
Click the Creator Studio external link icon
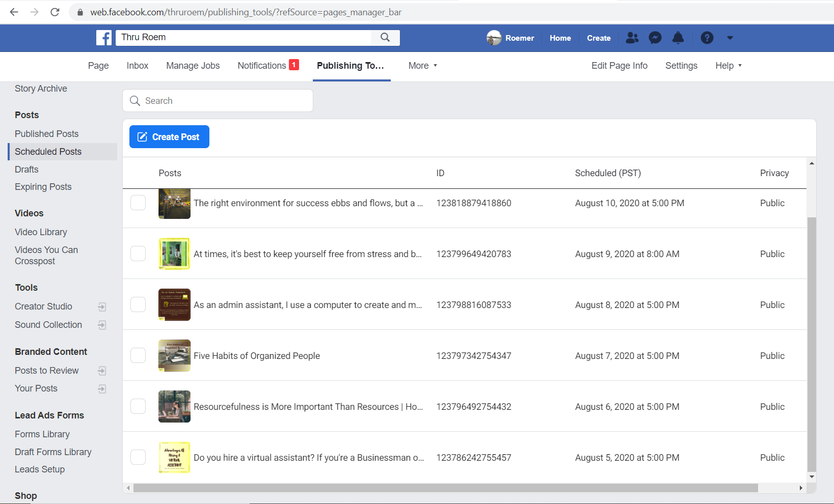coord(102,306)
